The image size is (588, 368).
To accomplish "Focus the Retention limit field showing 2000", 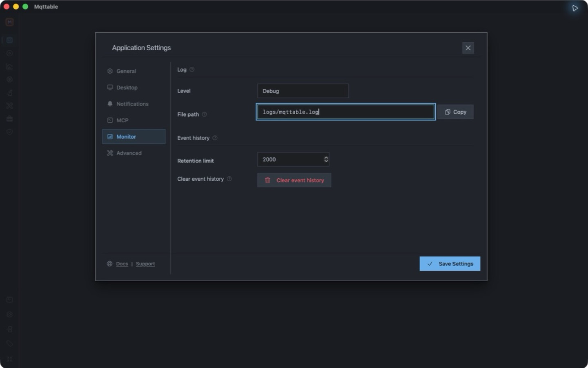I will pyautogui.click(x=293, y=159).
